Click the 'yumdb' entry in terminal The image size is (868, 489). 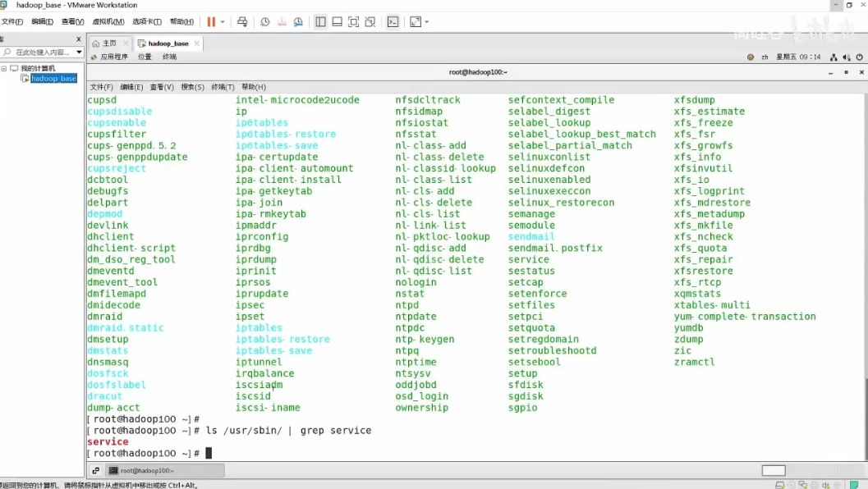pos(688,328)
